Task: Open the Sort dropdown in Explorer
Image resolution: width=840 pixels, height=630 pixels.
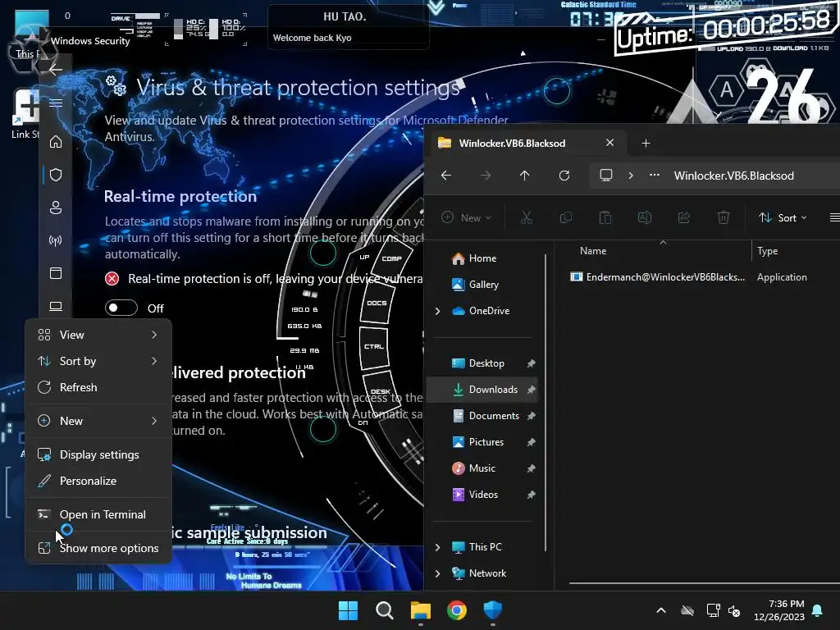Action: tap(783, 217)
